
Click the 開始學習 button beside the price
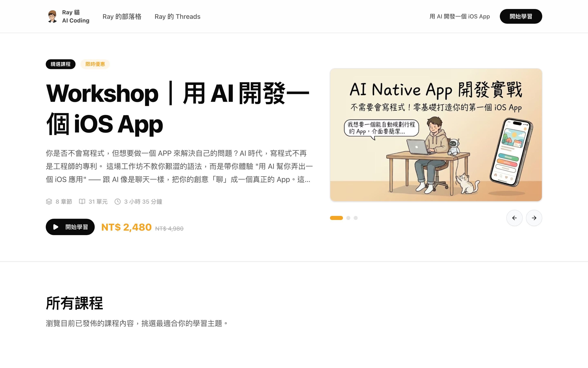(70, 227)
